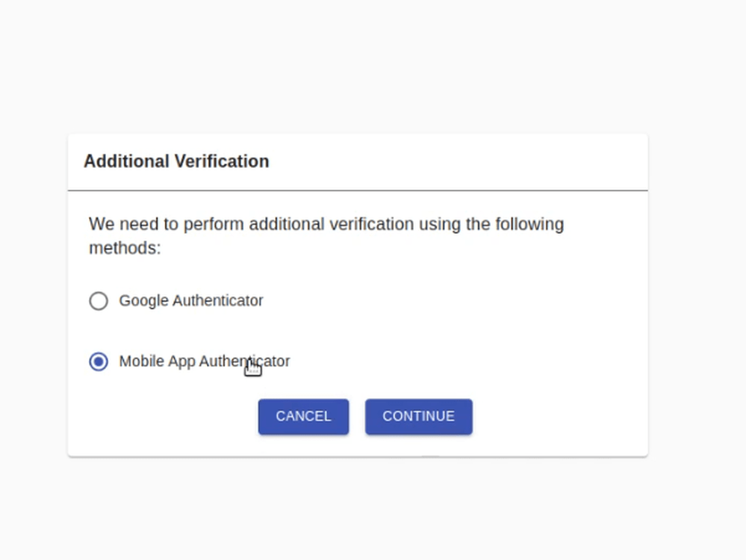Click the CANCEL button

point(303,417)
